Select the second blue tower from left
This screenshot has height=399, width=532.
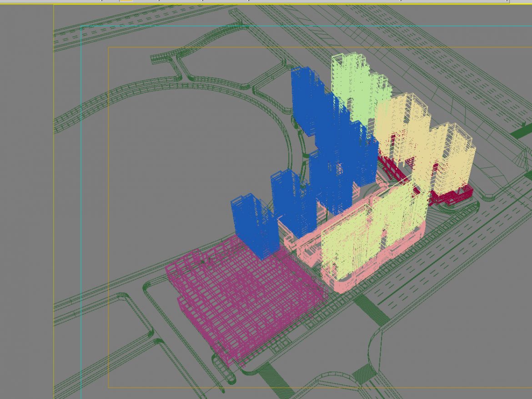coord(291,200)
